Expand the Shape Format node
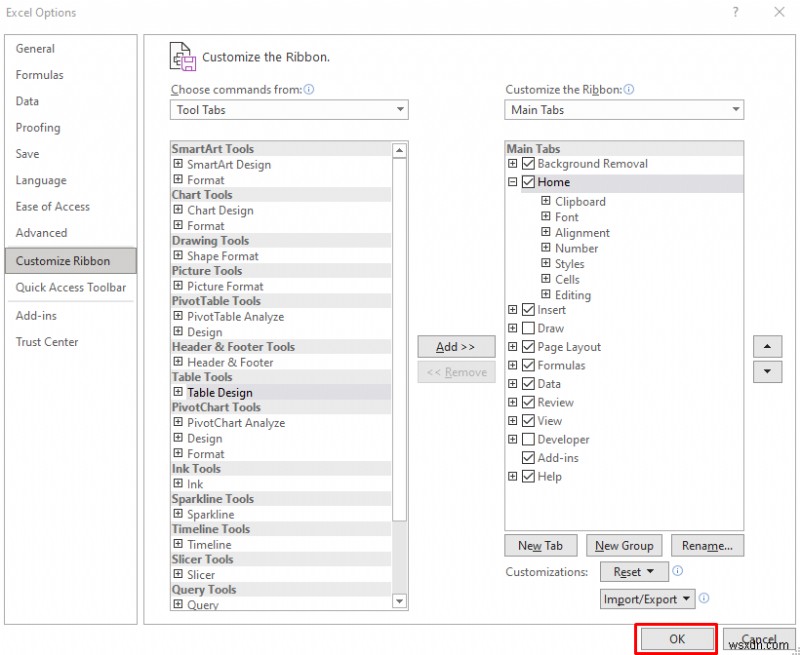800x655 pixels. tap(178, 255)
